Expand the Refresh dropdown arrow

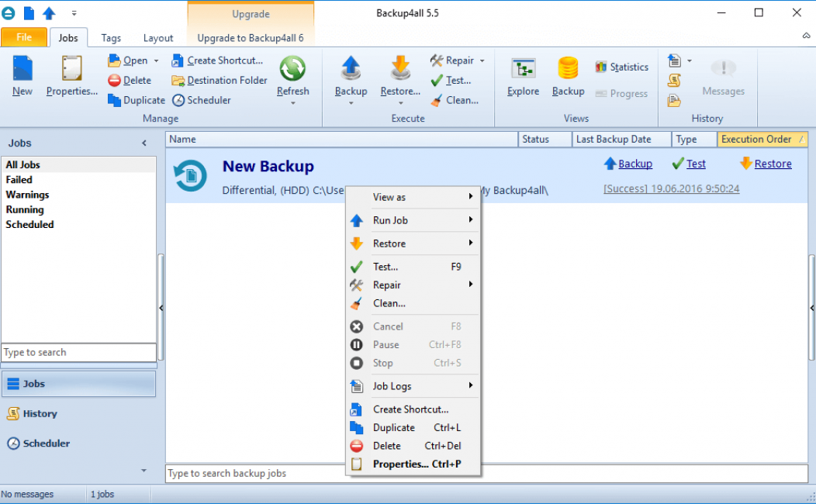point(293,103)
